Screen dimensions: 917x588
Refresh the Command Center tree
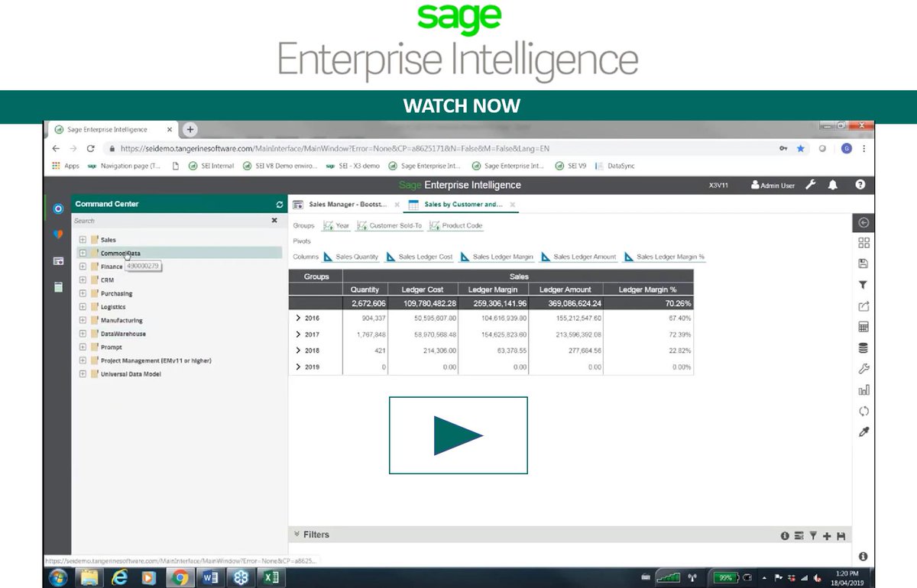tap(280, 205)
